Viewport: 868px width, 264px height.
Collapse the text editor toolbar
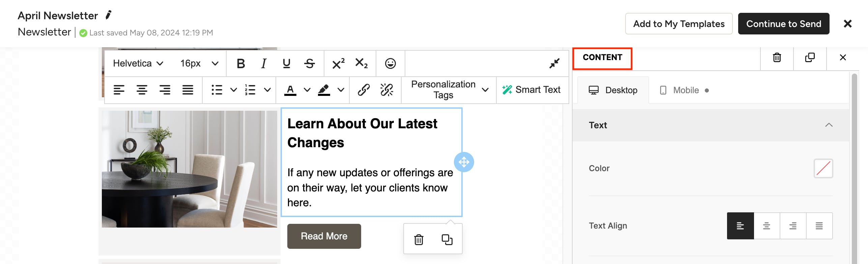click(554, 63)
